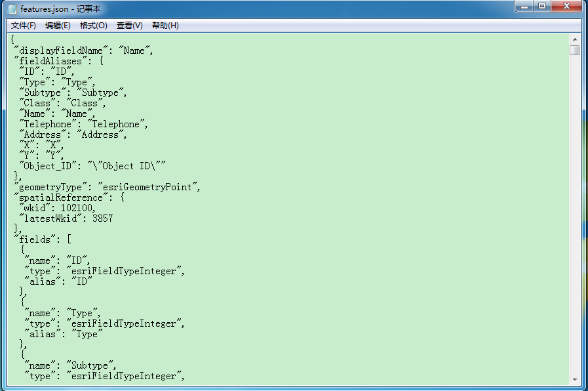The width and height of the screenshot is (588, 391).
Task: Click the "fields": [ line
Action: [43, 239]
